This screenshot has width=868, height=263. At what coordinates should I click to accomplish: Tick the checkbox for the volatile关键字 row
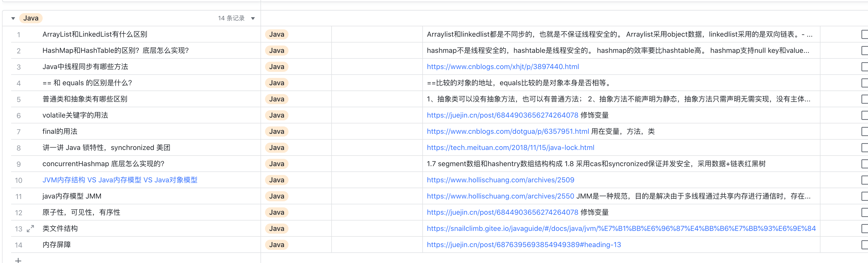(x=865, y=115)
